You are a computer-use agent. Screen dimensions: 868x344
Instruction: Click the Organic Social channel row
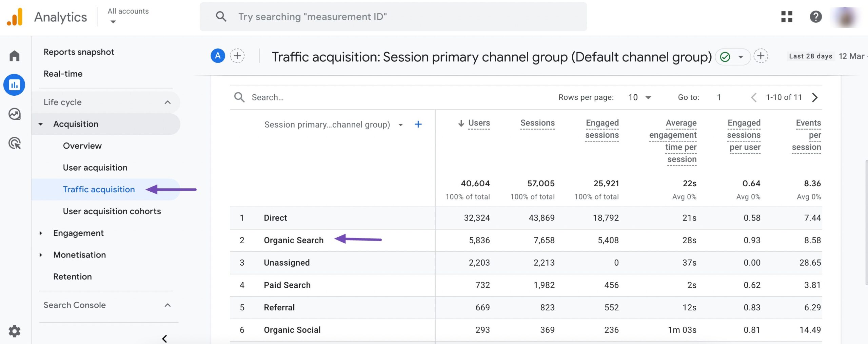point(526,330)
